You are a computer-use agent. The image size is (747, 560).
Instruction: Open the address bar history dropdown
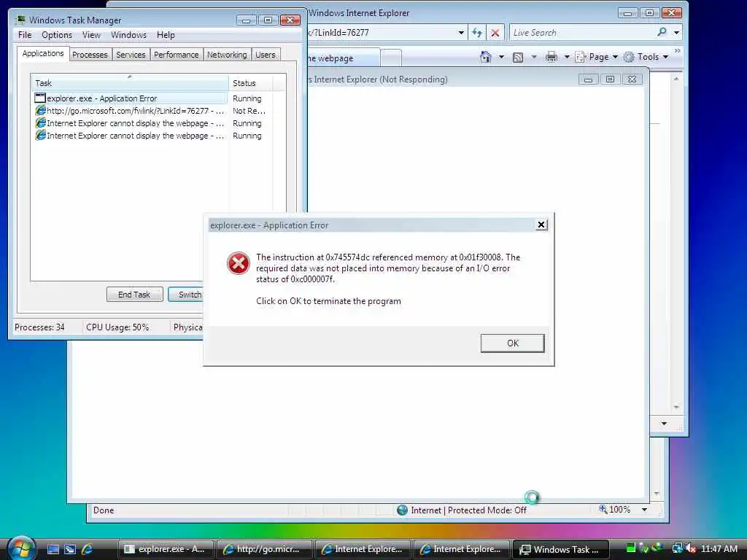point(461,33)
